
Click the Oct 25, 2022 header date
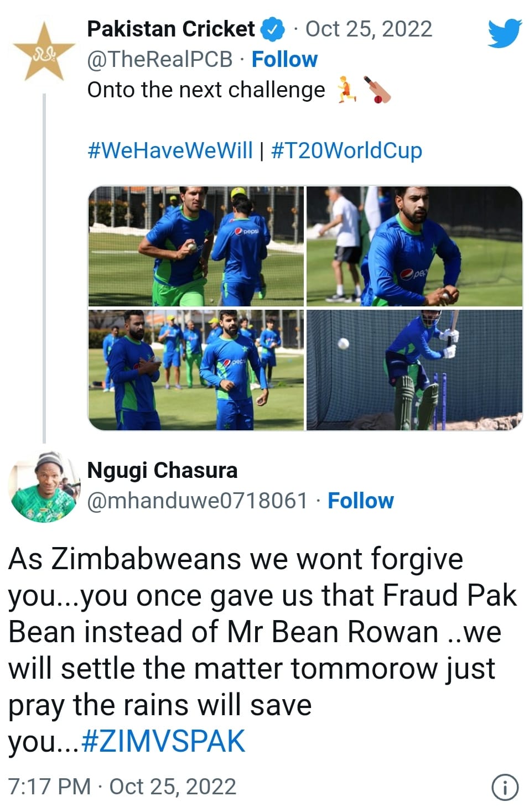pos(369,29)
